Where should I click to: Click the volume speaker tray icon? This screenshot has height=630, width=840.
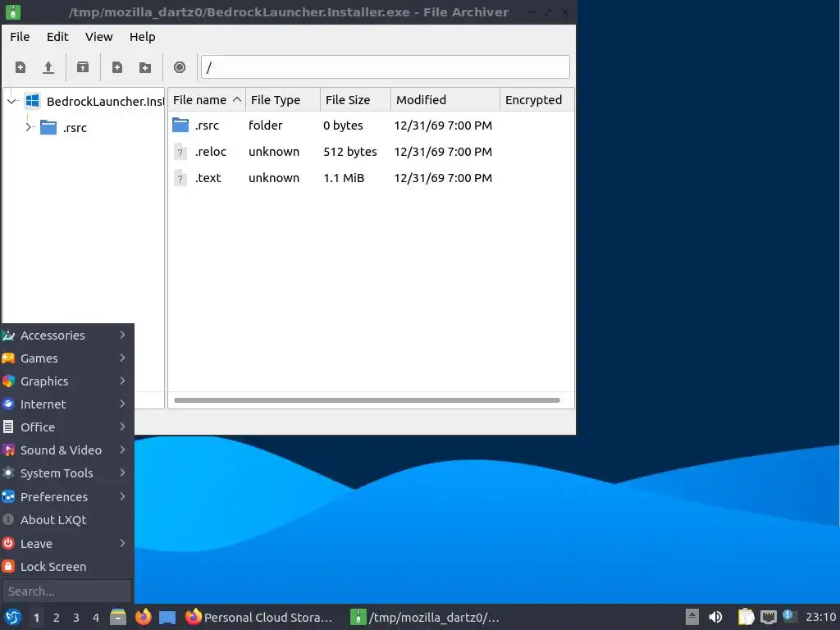click(715, 617)
